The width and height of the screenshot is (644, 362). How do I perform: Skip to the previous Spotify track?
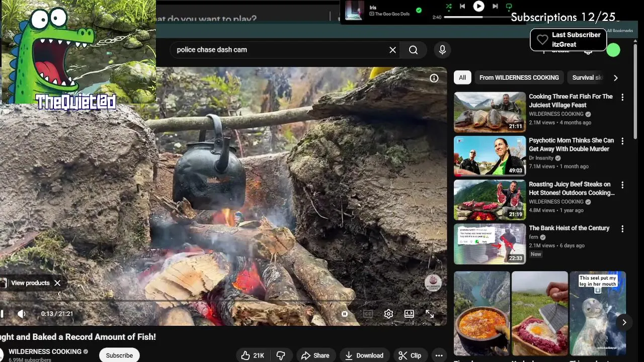(462, 6)
